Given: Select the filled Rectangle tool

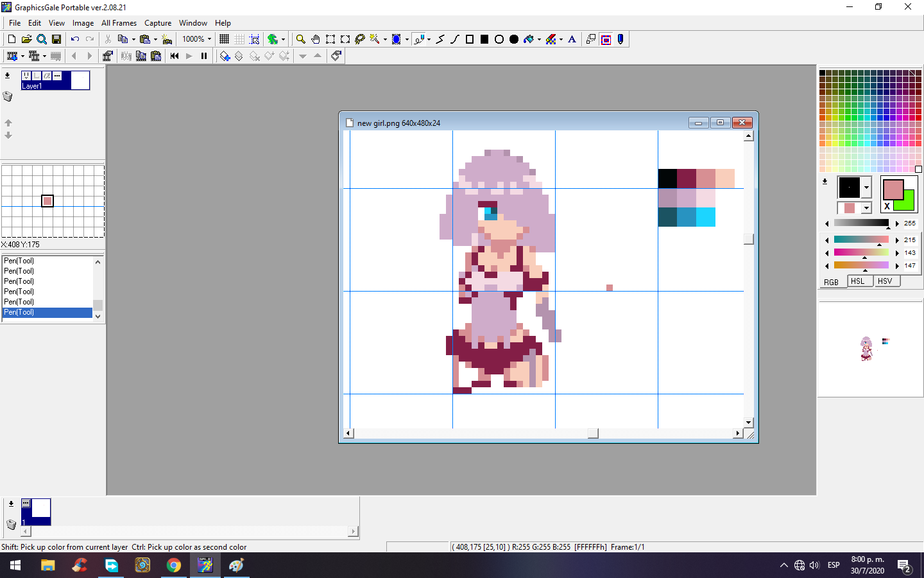Looking at the screenshot, I should [x=484, y=39].
